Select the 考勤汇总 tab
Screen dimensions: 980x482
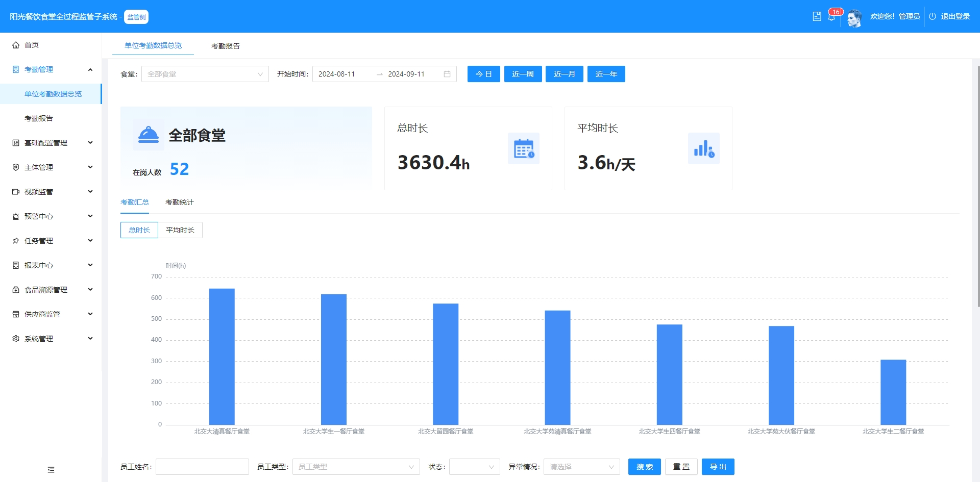[x=135, y=202]
